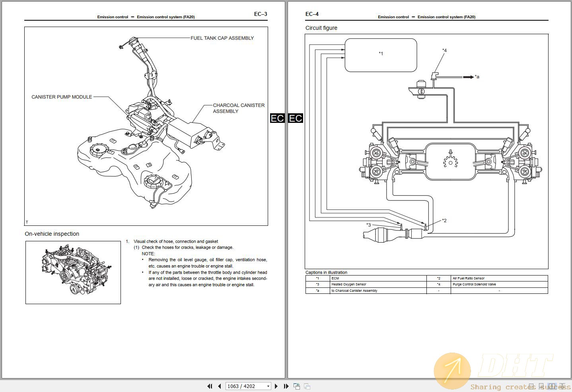Click the left page "Emission control system (FA20)" header
The width and height of the screenshot is (572, 392).
[x=166, y=17]
